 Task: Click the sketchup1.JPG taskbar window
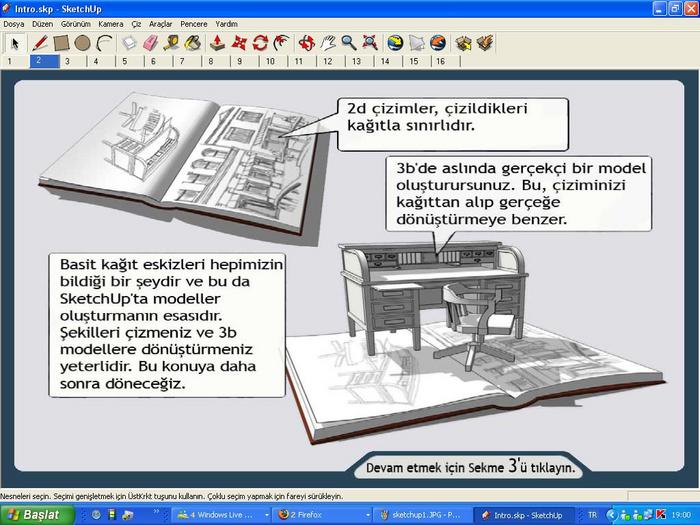point(420,515)
